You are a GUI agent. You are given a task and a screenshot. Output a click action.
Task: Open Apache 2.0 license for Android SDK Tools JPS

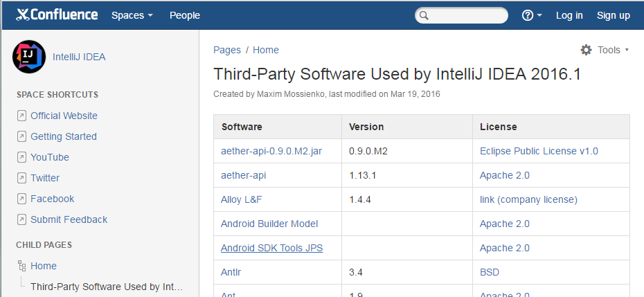point(505,248)
